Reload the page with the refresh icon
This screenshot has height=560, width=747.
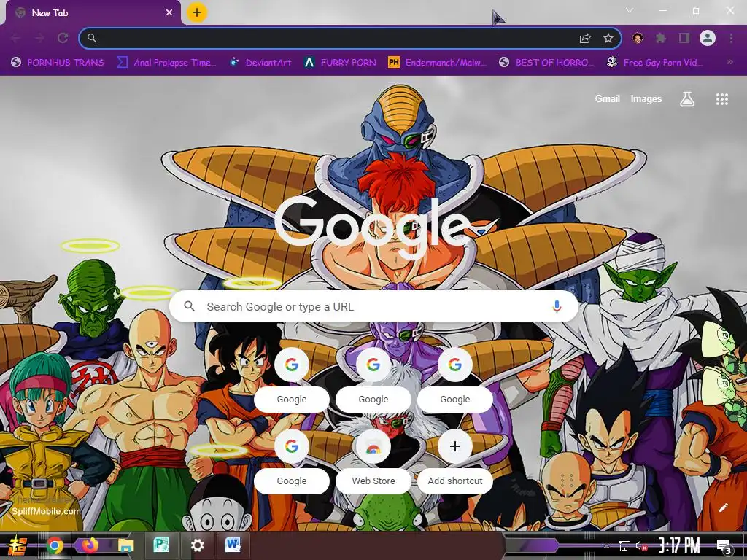(x=63, y=38)
